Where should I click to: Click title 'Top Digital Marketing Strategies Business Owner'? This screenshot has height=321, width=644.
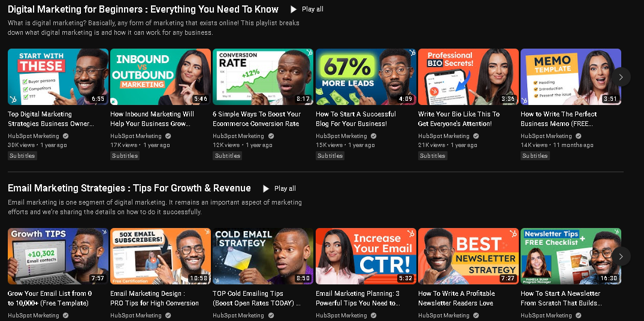coord(51,119)
